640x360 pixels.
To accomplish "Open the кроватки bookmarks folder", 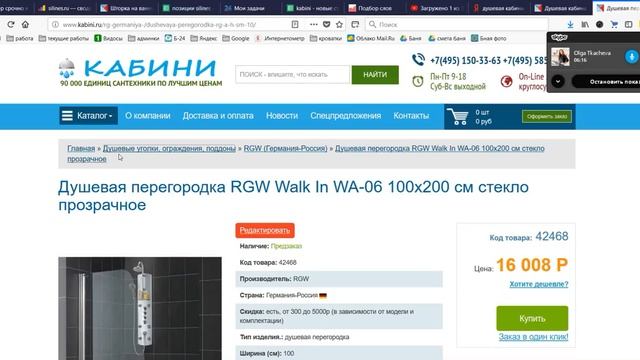I will pos(326,38).
